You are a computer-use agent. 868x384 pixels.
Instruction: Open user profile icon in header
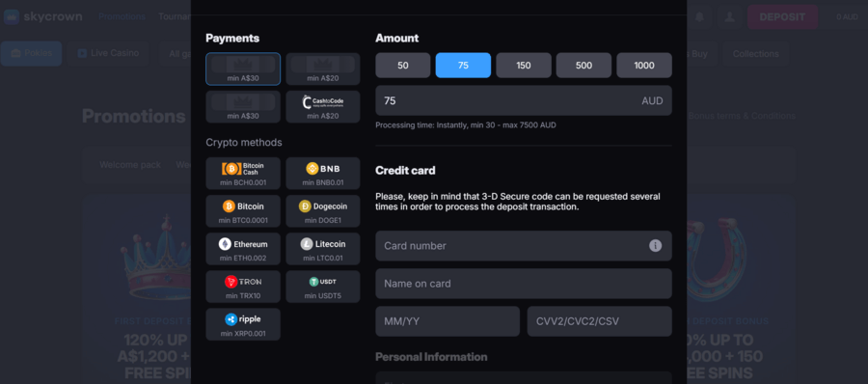[x=730, y=17]
